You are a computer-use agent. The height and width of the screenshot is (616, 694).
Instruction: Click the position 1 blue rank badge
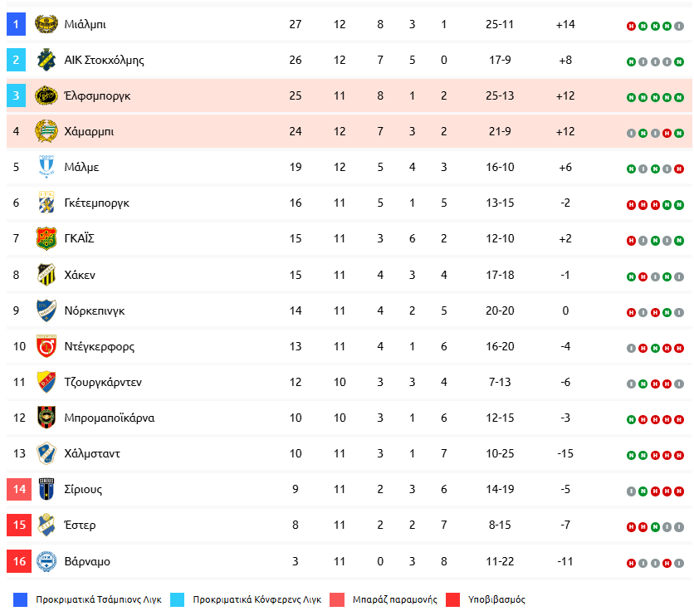(16, 24)
